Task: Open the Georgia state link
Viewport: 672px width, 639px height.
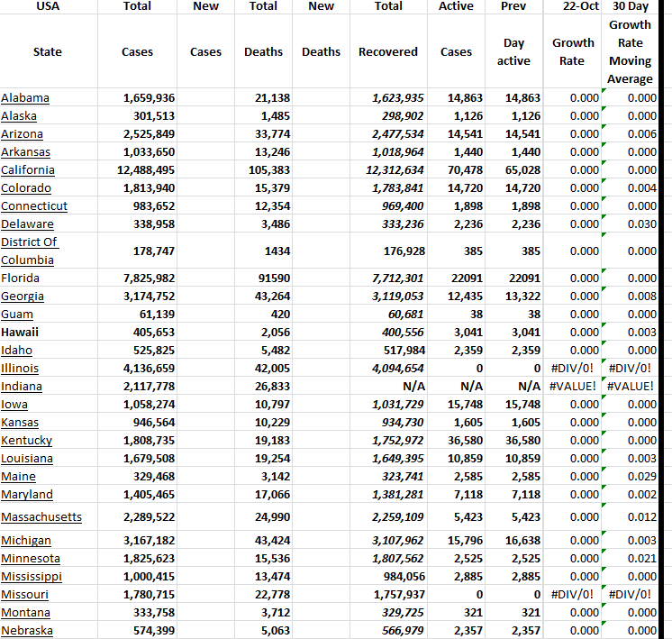Action: pyautogui.click(x=23, y=297)
